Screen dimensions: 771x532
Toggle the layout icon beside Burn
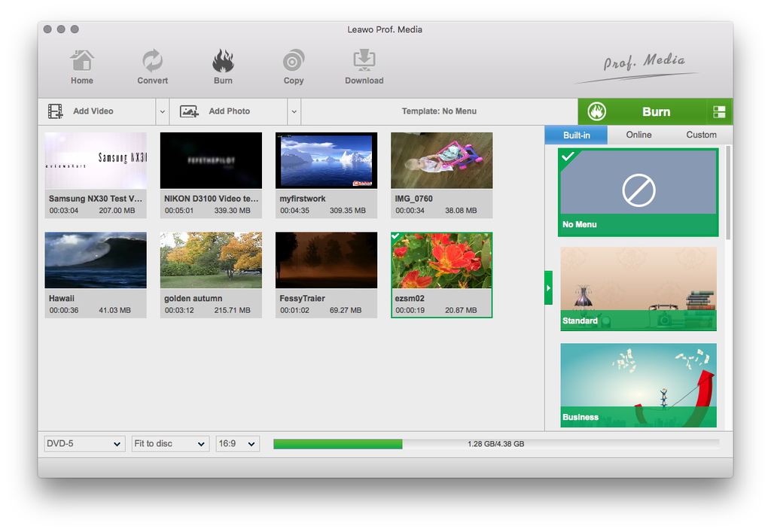click(x=719, y=112)
